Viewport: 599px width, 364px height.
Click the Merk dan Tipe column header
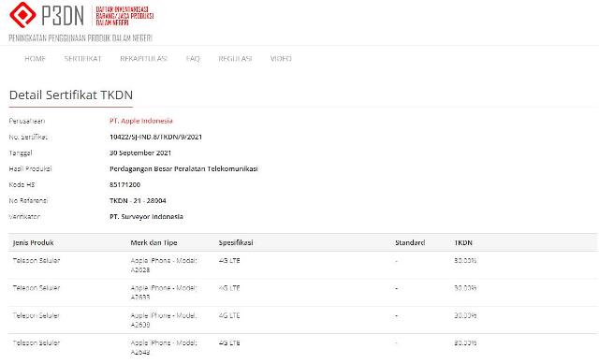click(x=153, y=242)
